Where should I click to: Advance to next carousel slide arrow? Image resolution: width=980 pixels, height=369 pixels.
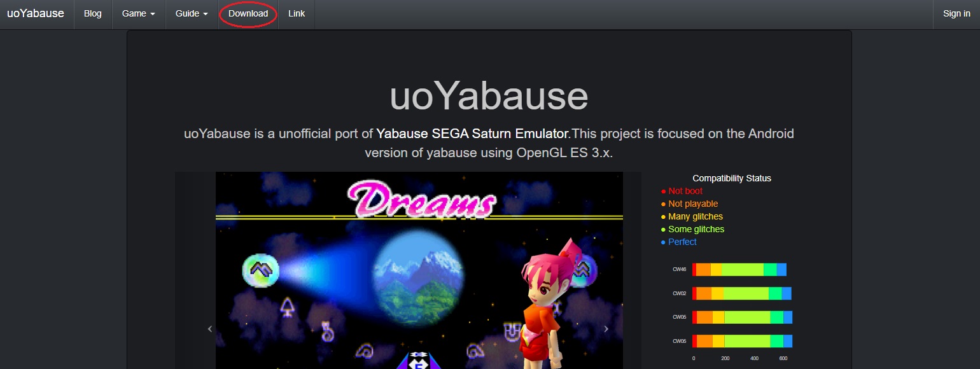tap(606, 329)
